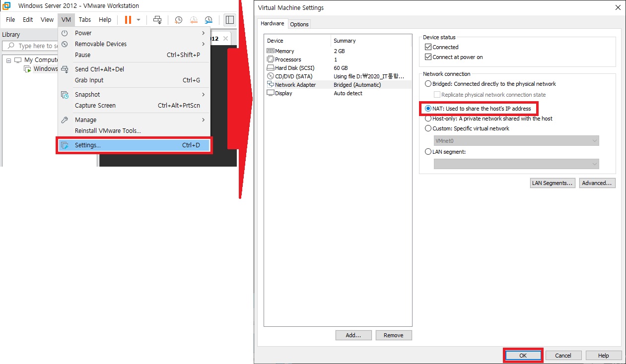Click the Power icon in VM menu

click(x=65, y=33)
